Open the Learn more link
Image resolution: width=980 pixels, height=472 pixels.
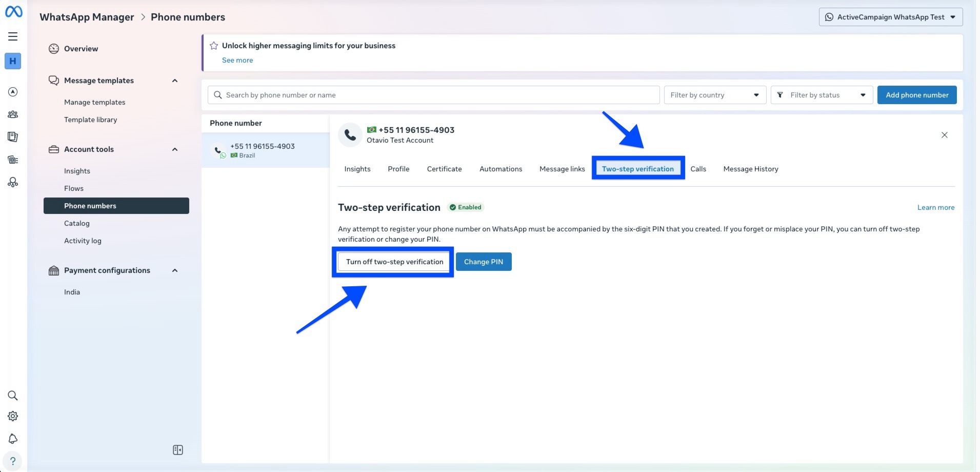coord(936,207)
